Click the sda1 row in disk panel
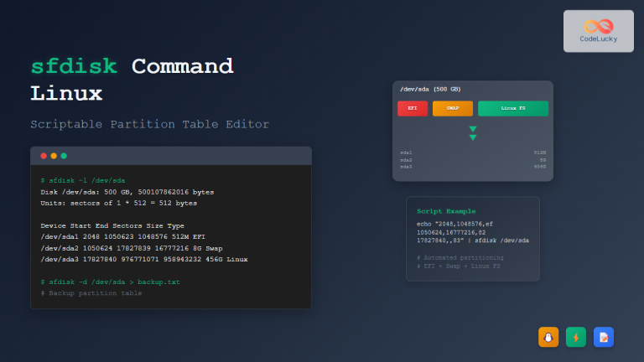 click(473, 153)
